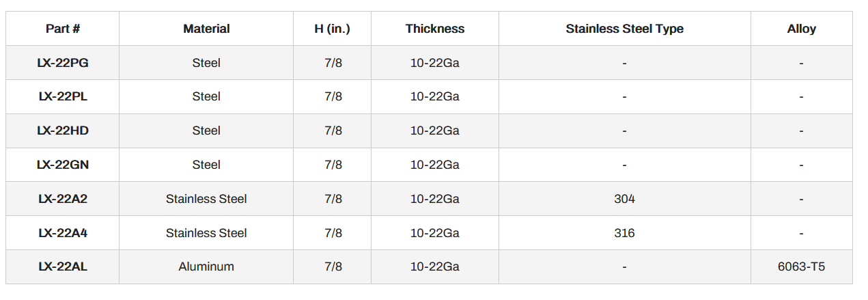
Task: Click the H (in.) column header
Action: (x=333, y=29)
